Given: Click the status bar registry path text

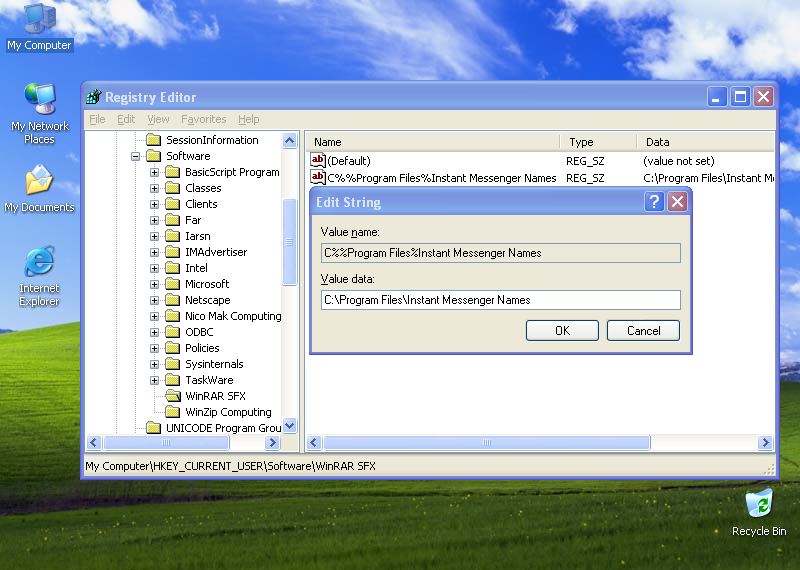Looking at the screenshot, I should point(230,466).
